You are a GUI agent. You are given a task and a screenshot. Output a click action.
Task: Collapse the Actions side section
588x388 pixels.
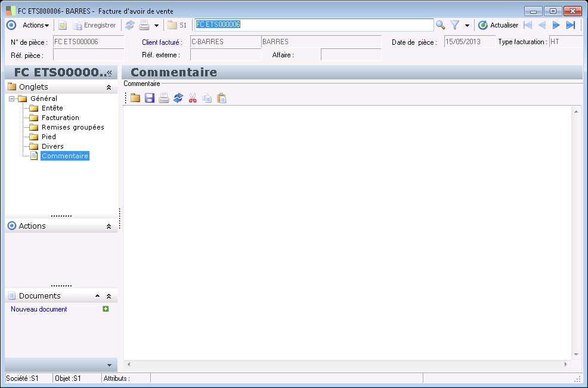click(x=109, y=226)
